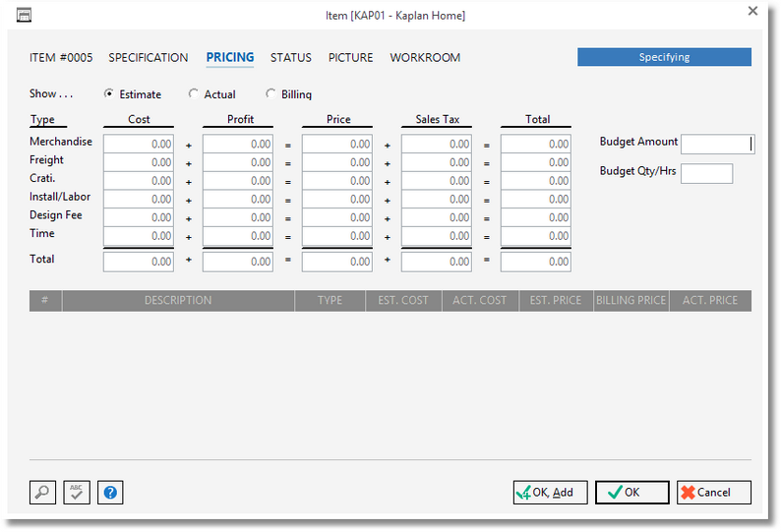Screen dimensions: 781x532
Task: Click the Merchandise Price field
Action: (337, 144)
